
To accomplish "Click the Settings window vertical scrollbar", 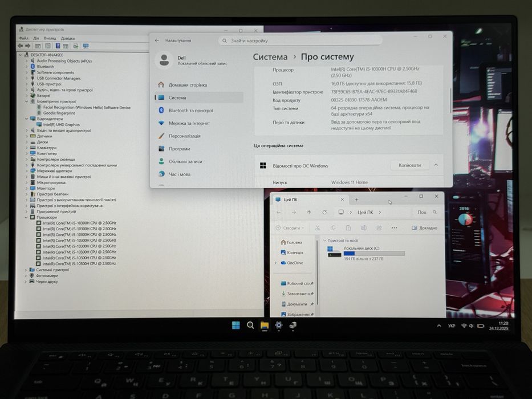I will 450,100.
